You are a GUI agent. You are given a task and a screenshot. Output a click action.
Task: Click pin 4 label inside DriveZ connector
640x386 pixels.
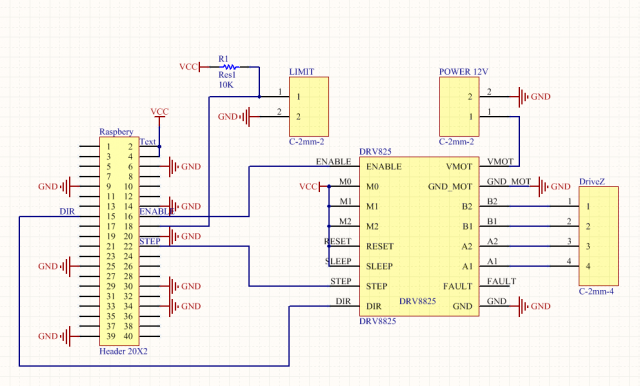pyautogui.click(x=588, y=266)
